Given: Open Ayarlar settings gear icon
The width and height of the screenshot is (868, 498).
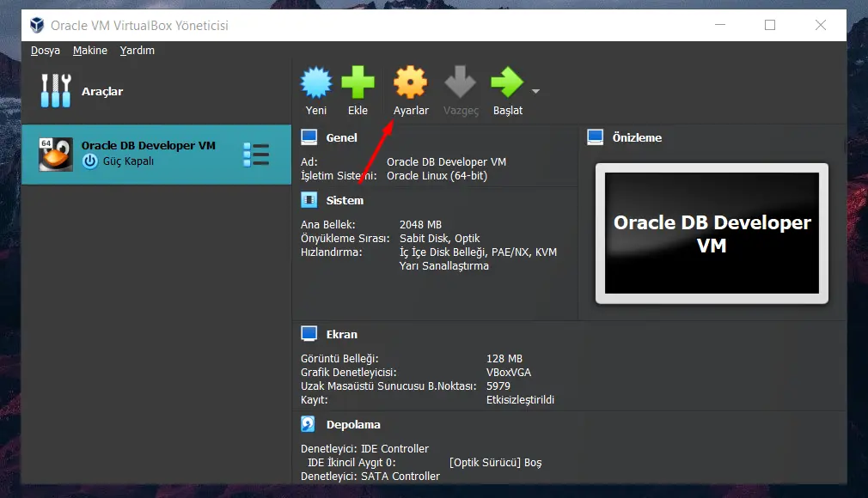Looking at the screenshot, I should pyautogui.click(x=410, y=83).
